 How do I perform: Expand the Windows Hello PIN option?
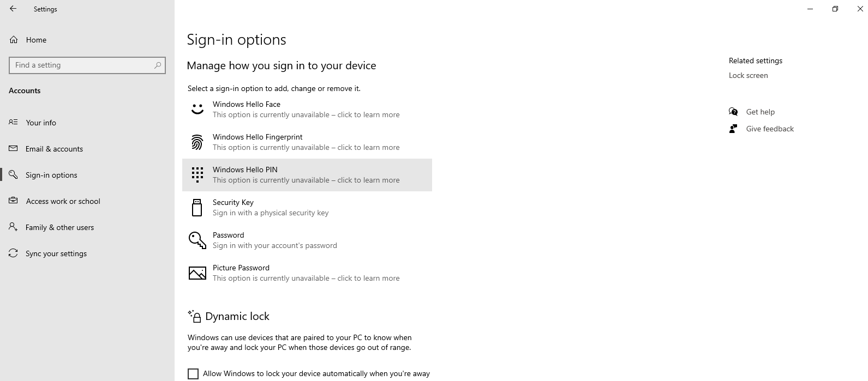307,175
